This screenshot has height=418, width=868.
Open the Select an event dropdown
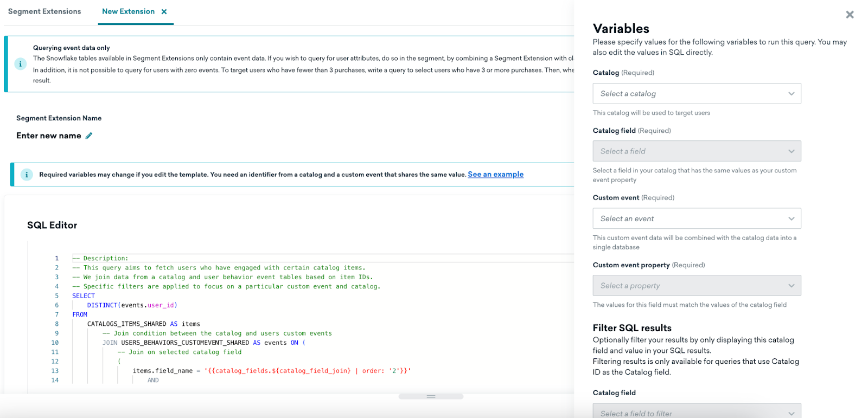tap(697, 218)
